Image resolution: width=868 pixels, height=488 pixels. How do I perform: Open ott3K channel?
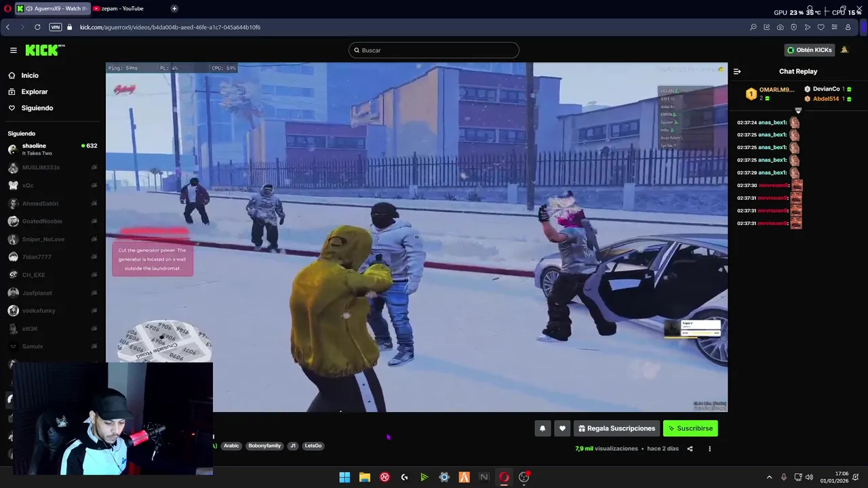52,329
